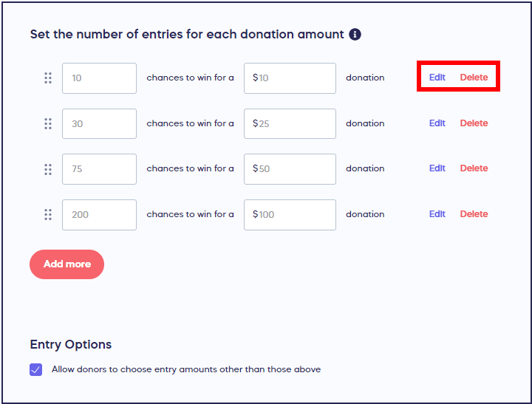Toggle the allow other entry amounts checkbox
The image size is (532, 404).
click(x=36, y=369)
